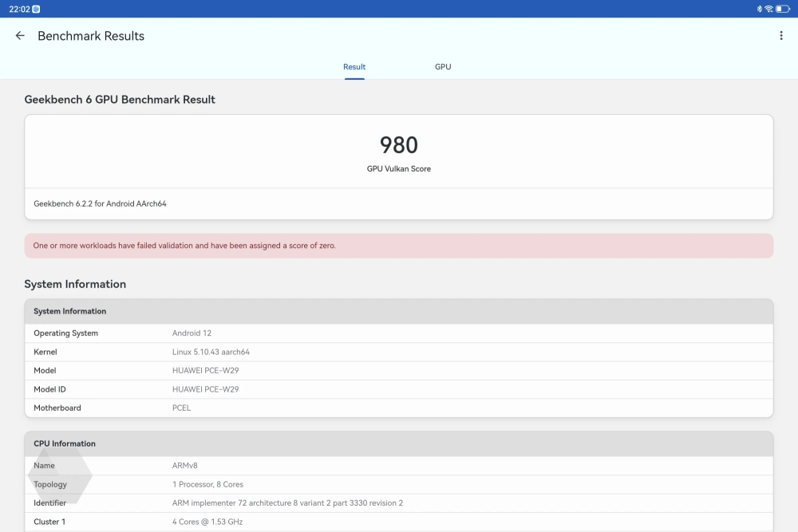Viewport: 798px width, 532px height.
Task: Select the Operating System row
Action: click(x=398, y=333)
